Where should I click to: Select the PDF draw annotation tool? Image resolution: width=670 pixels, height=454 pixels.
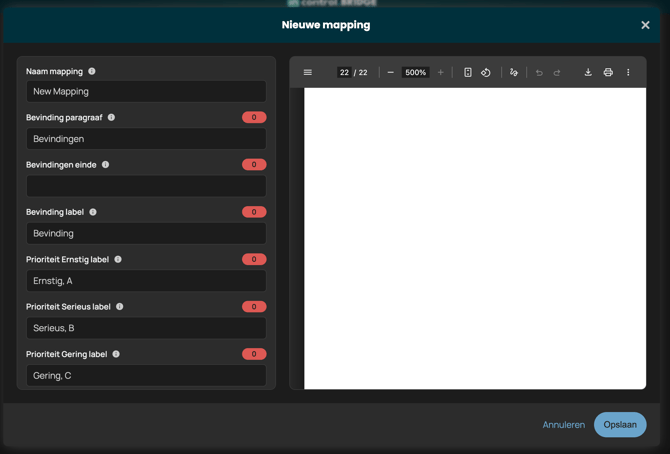pos(514,73)
